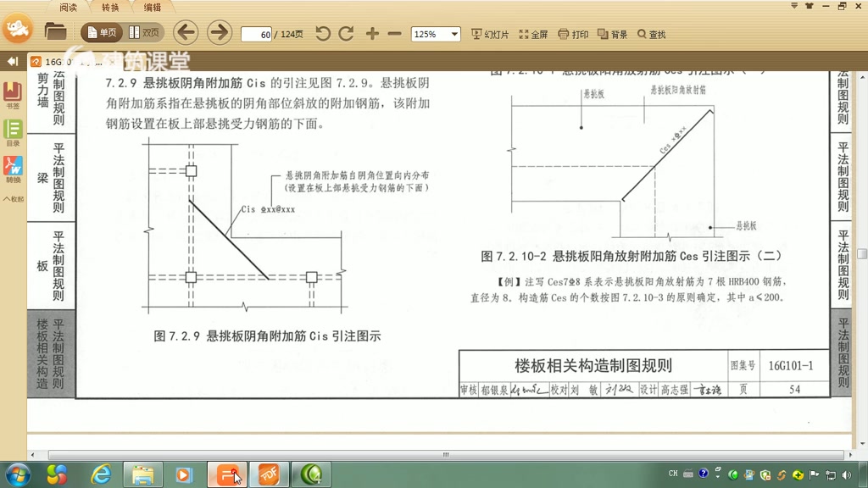The height and width of the screenshot is (488, 868).
Task: Open the 打印 print dialog
Action: pyautogui.click(x=572, y=34)
